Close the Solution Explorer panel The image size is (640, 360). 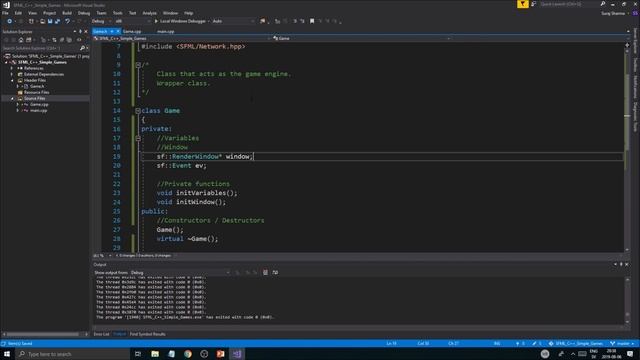86,31
